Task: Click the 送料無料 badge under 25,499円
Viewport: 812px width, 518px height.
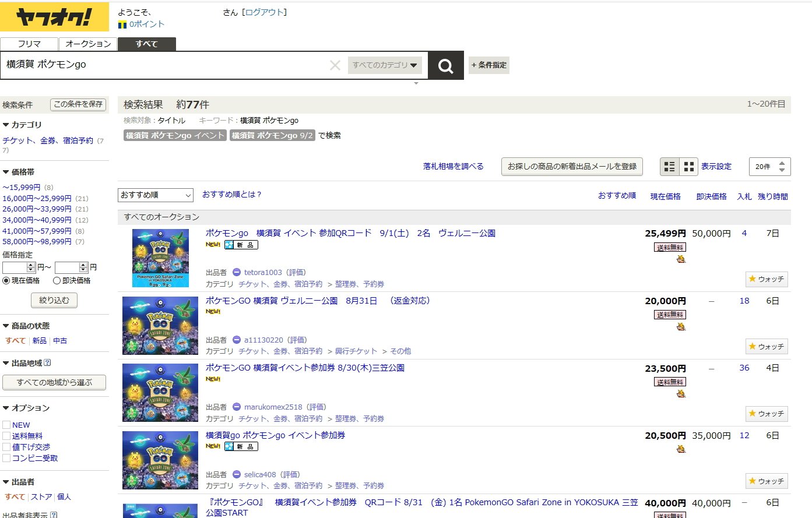Action: click(670, 247)
